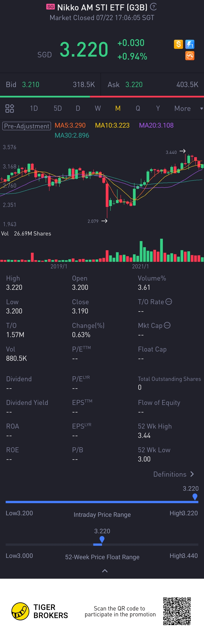Select the W weekly chart tab
Viewport: 204px width, 644px height.
[98, 108]
